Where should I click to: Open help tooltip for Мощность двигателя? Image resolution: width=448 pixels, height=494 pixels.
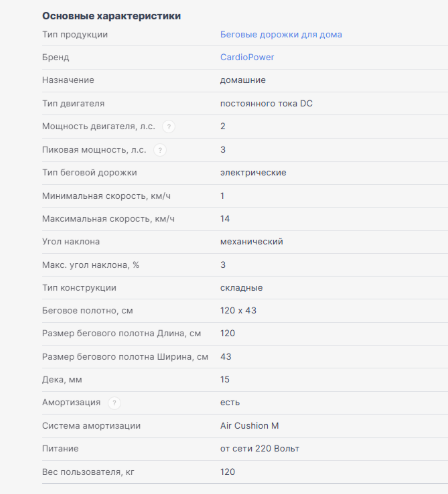pos(169,127)
